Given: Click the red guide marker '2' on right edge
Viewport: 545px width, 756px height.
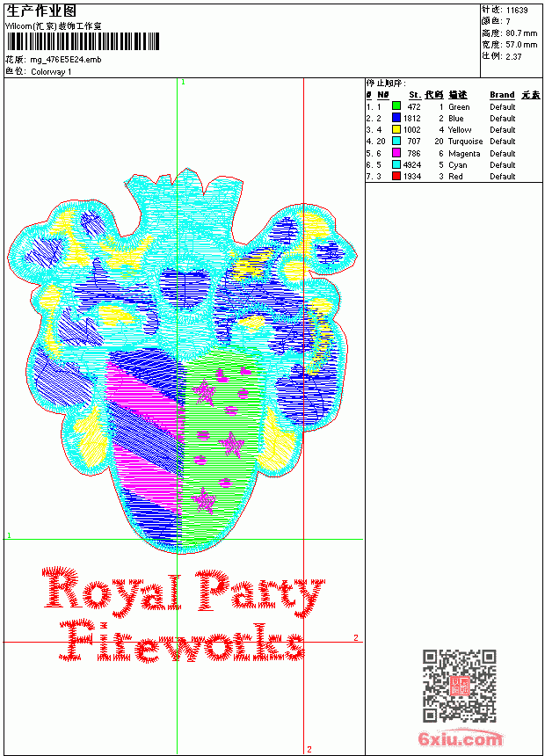Looking at the screenshot, I should point(356,637).
